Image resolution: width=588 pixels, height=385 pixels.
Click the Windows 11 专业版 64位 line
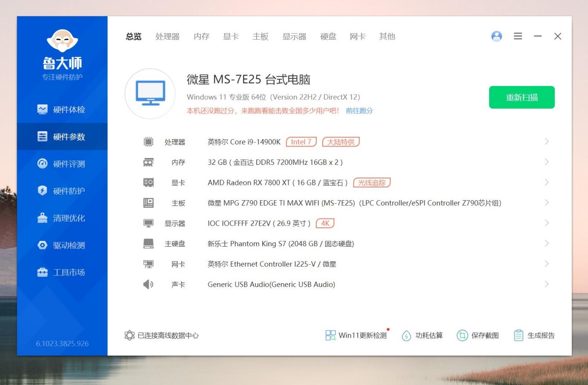[273, 97]
